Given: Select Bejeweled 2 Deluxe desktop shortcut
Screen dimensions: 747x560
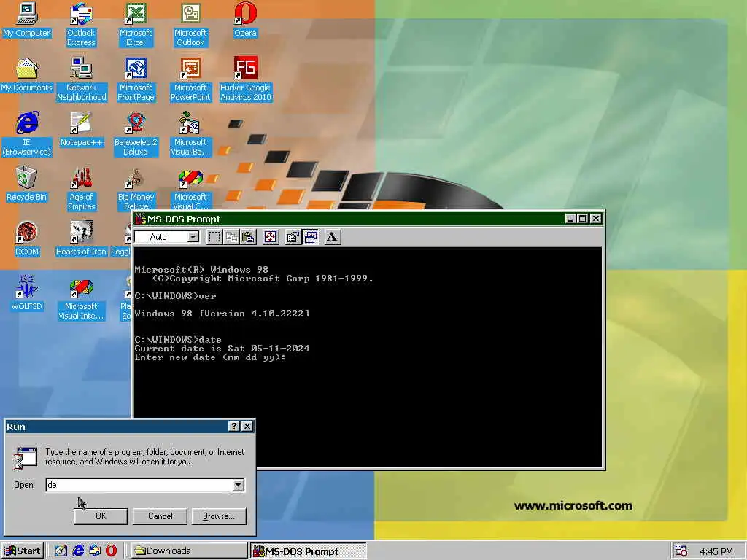Looking at the screenshot, I should [x=136, y=134].
